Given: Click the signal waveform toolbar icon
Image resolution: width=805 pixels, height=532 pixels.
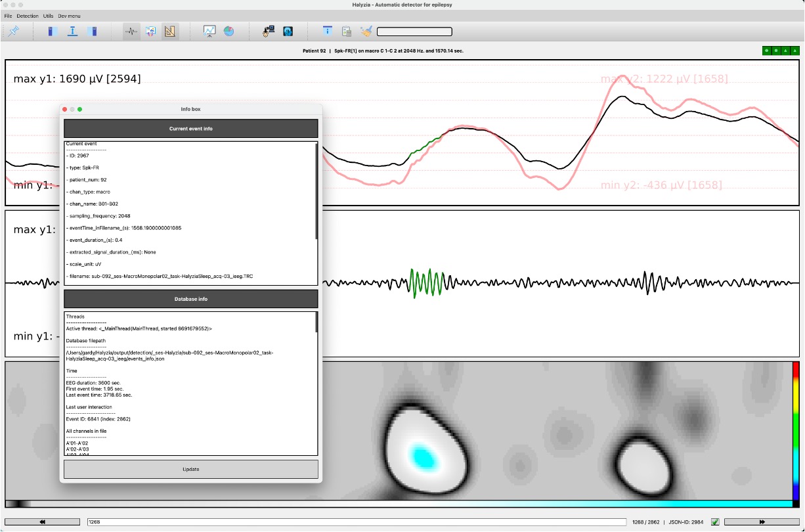Looking at the screenshot, I should [131, 31].
